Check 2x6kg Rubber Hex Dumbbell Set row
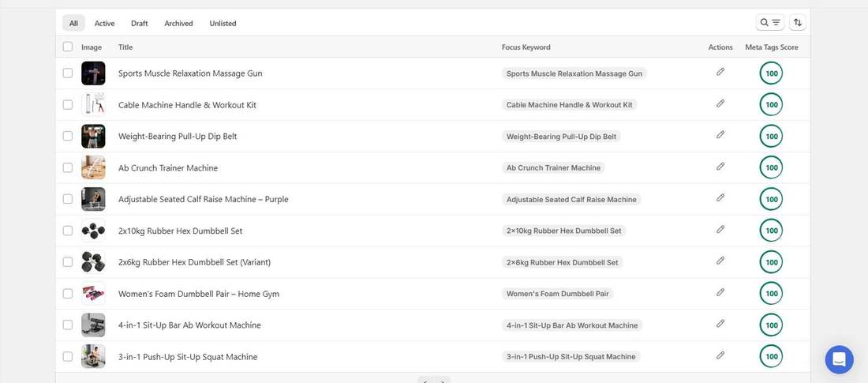This screenshot has height=383, width=868. (x=68, y=262)
